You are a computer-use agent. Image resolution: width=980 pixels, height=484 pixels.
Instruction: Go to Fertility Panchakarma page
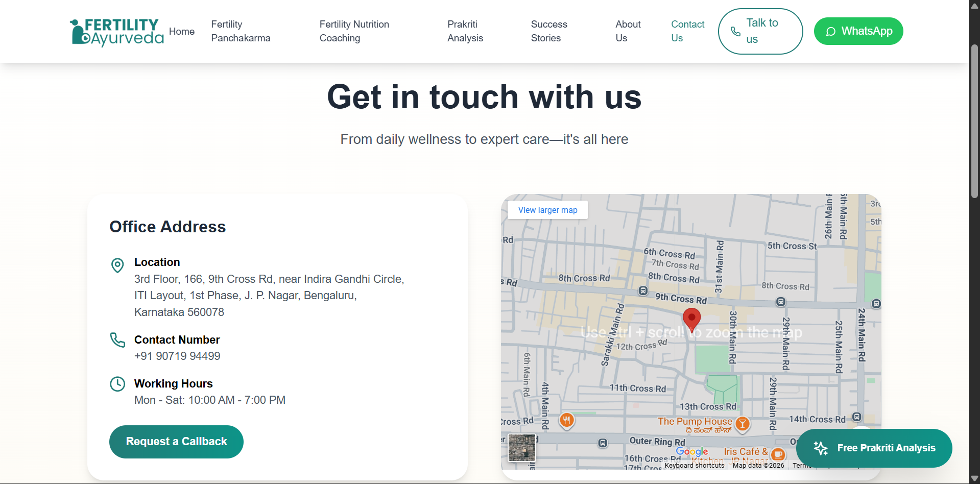point(241,31)
